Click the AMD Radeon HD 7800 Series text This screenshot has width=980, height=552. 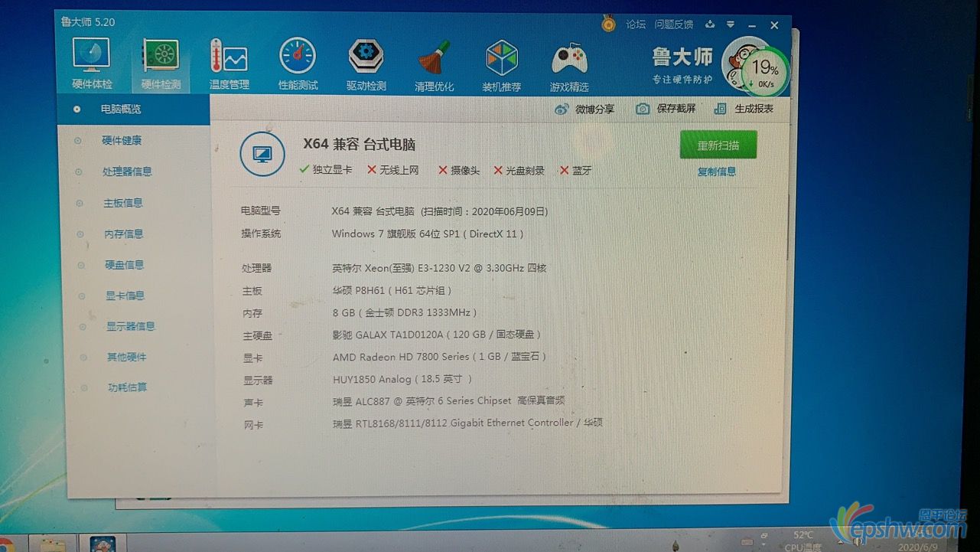(439, 357)
